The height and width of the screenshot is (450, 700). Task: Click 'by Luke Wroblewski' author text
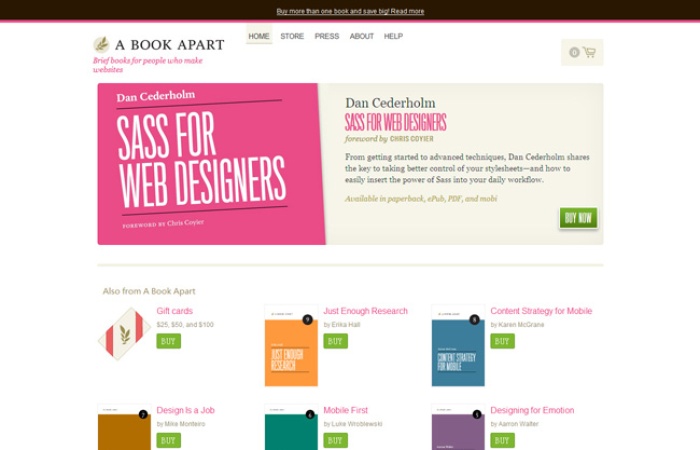click(x=353, y=424)
